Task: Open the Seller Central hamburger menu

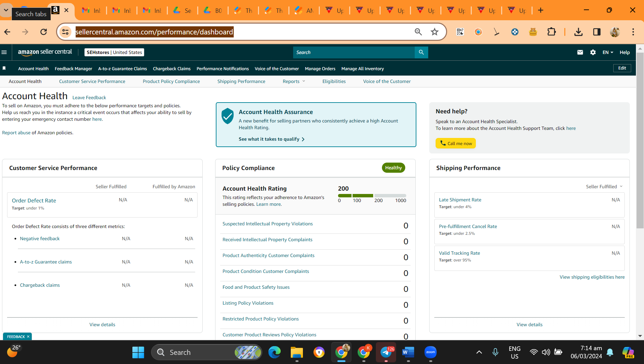Action: pos(4,52)
